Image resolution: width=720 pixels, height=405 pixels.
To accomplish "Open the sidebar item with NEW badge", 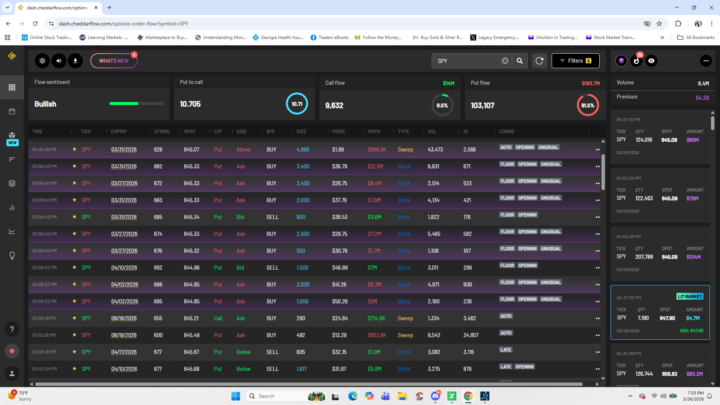I will (x=12, y=138).
